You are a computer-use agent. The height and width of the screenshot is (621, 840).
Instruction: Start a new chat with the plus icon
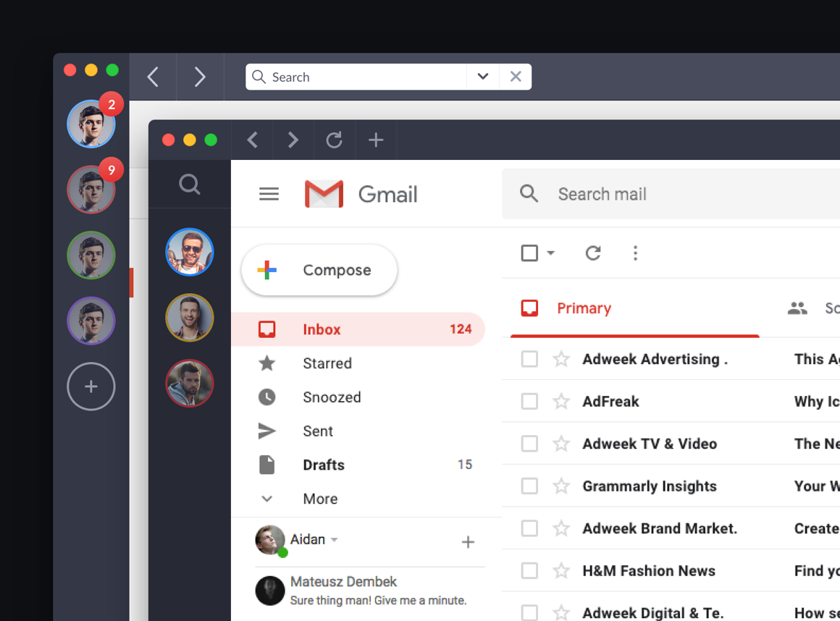(x=468, y=542)
